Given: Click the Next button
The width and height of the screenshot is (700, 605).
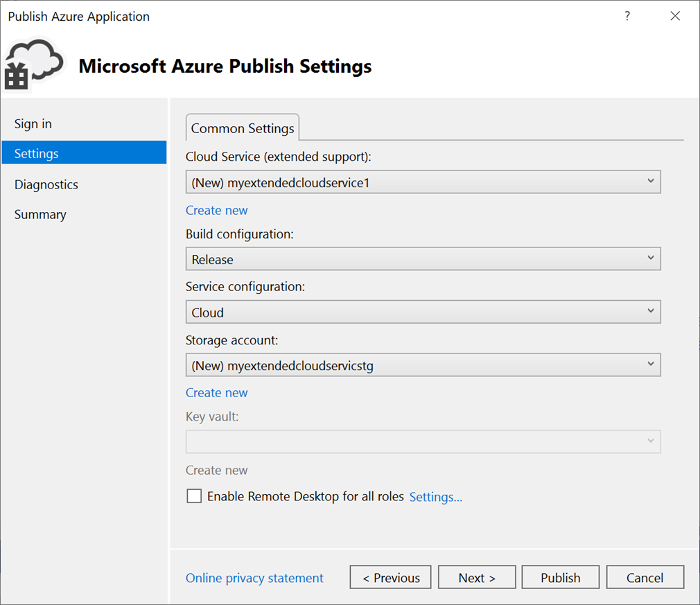Looking at the screenshot, I should coord(476,577).
